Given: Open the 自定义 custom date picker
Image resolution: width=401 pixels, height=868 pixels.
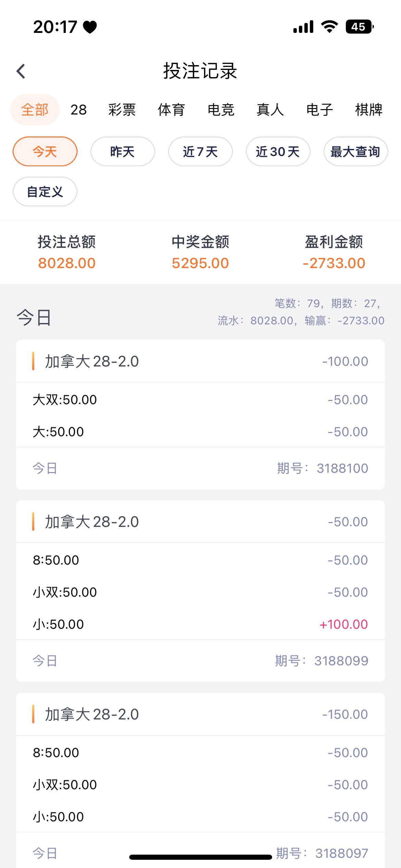Looking at the screenshot, I should click(x=45, y=192).
